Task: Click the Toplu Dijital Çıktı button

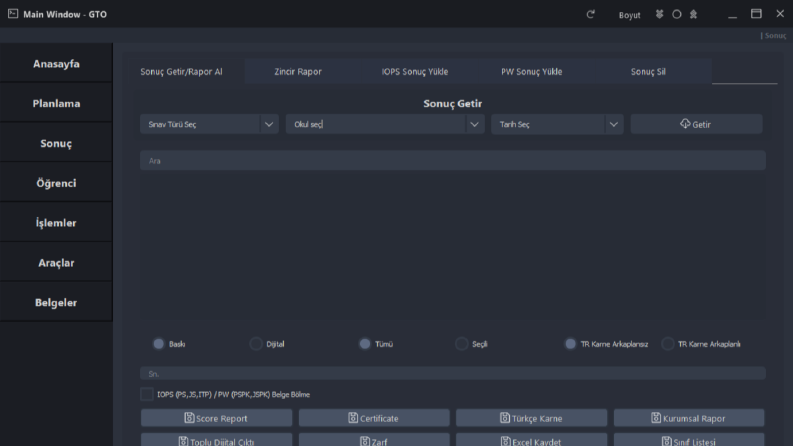Action: [216, 439]
